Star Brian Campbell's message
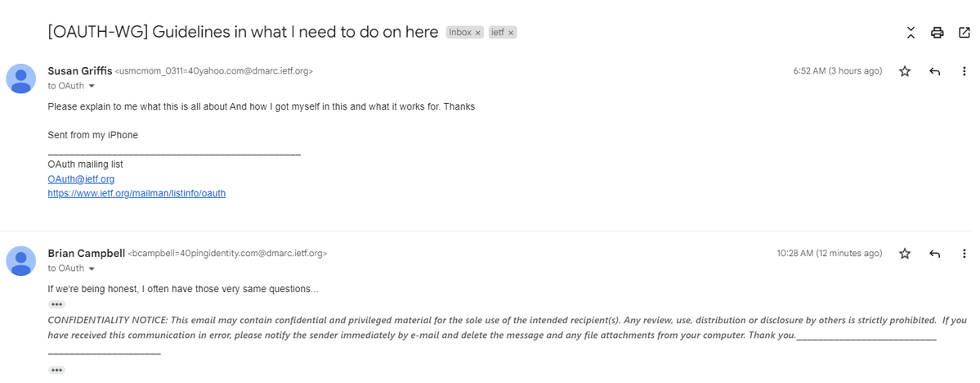Viewport: 980px width, 383px height. point(904,254)
